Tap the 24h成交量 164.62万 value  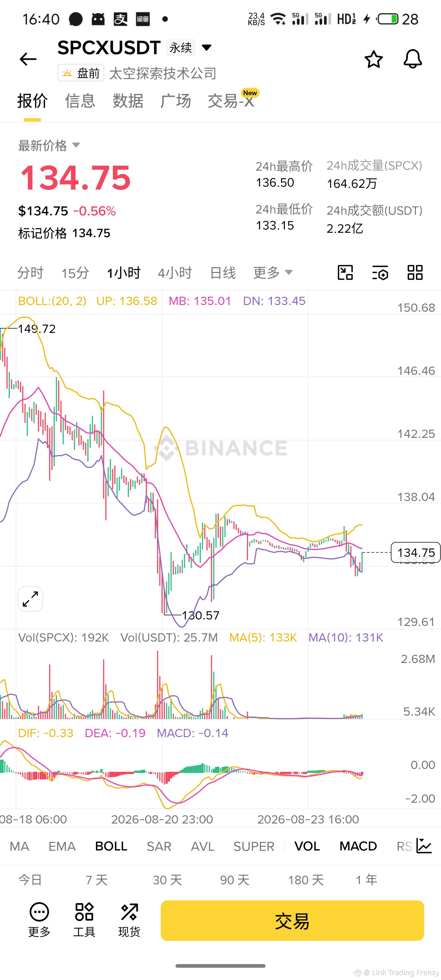pyautogui.click(x=352, y=184)
